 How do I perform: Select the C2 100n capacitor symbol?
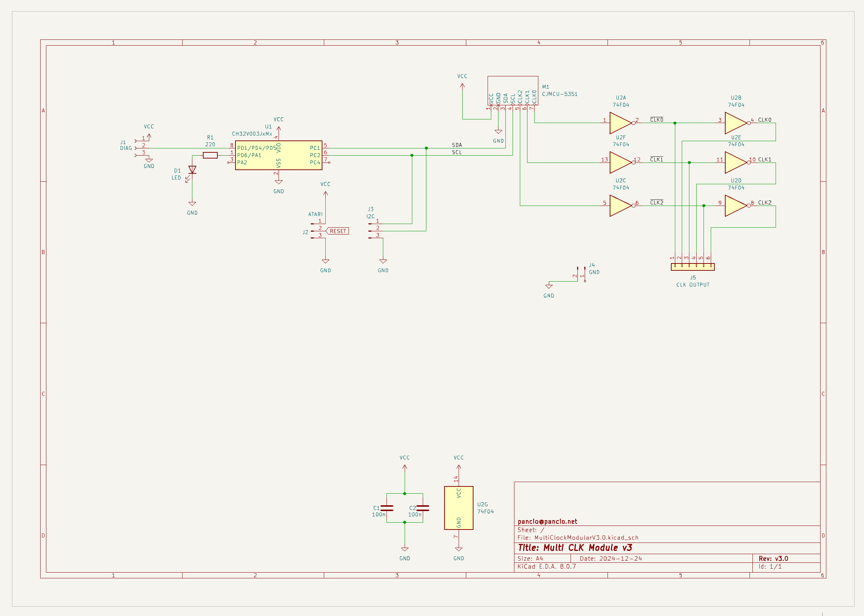[x=422, y=508]
